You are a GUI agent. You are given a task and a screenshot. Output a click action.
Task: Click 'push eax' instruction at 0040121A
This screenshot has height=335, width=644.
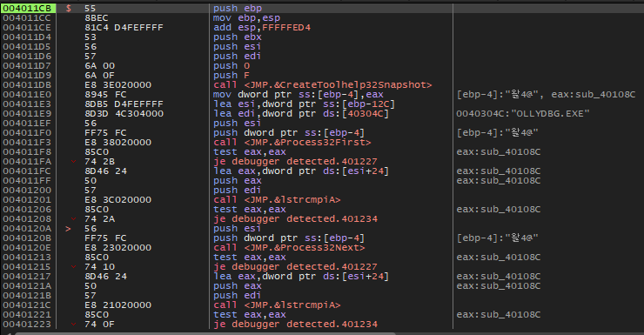(238, 286)
